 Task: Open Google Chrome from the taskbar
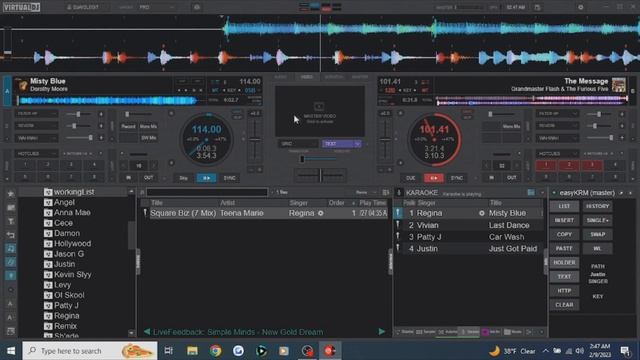click(x=216, y=351)
